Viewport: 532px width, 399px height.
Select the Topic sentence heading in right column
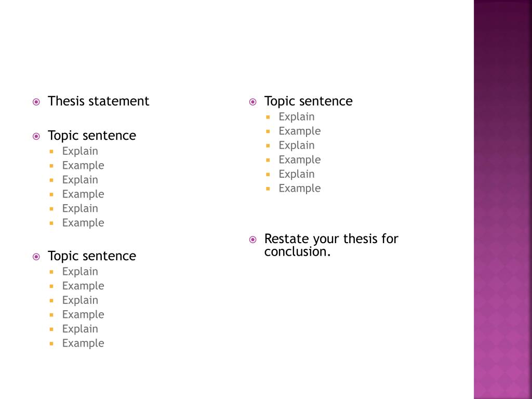(309, 101)
